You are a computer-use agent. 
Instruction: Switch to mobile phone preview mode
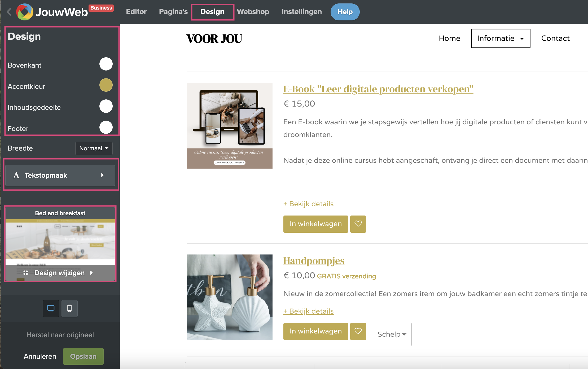[x=69, y=308]
